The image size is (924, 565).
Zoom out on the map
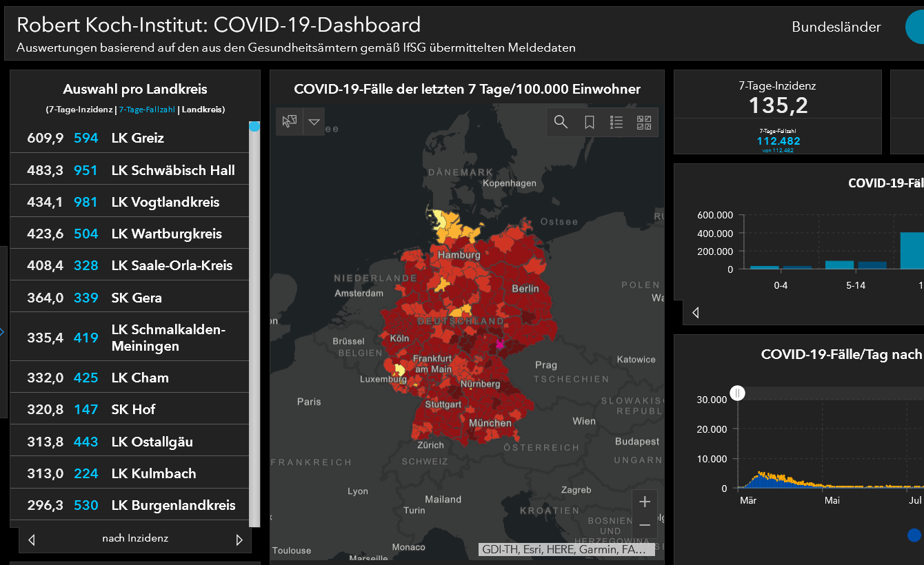click(x=645, y=526)
